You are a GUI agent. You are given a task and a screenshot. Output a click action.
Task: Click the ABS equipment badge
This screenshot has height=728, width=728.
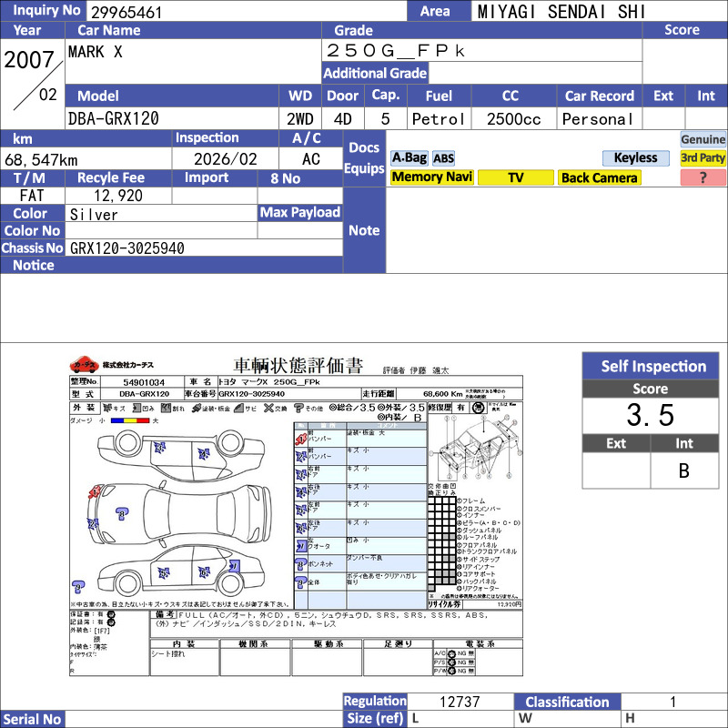pos(443,158)
